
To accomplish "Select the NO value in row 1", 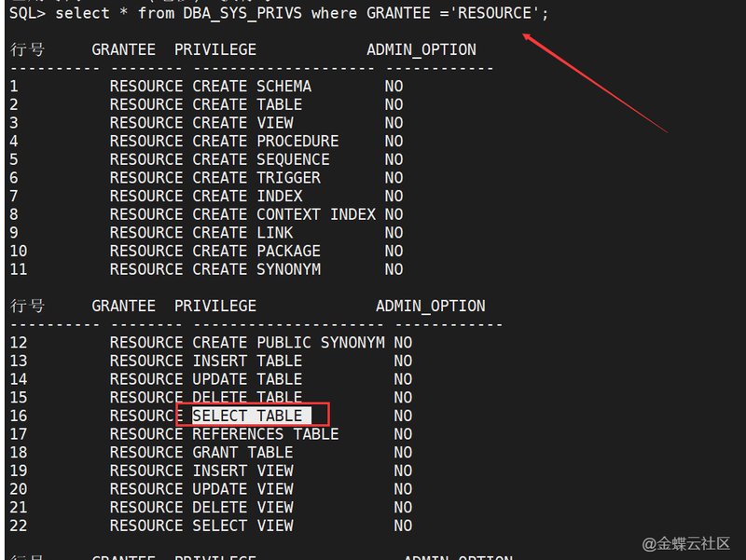I will (394, 86).
